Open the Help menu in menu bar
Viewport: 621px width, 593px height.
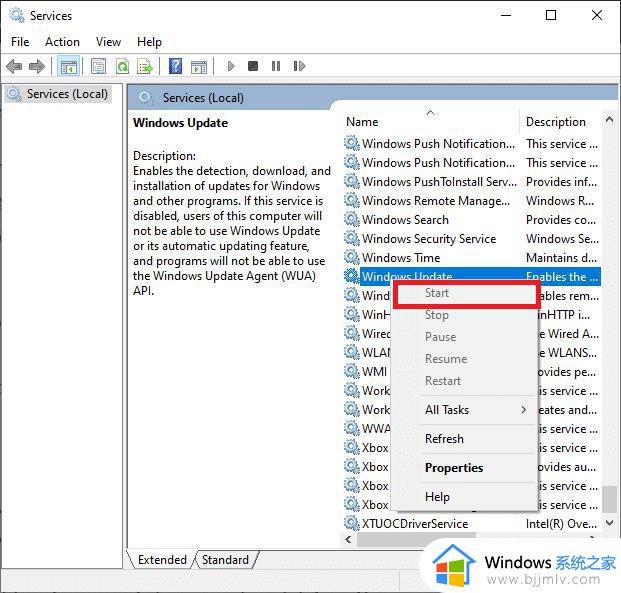click(x=149, y=42)
